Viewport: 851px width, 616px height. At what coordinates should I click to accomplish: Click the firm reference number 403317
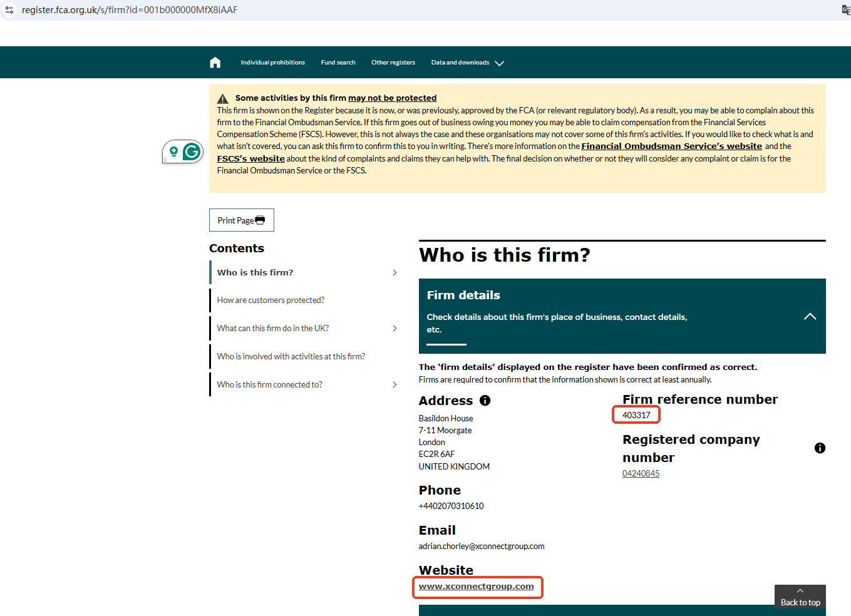click(x=636, y=415)
